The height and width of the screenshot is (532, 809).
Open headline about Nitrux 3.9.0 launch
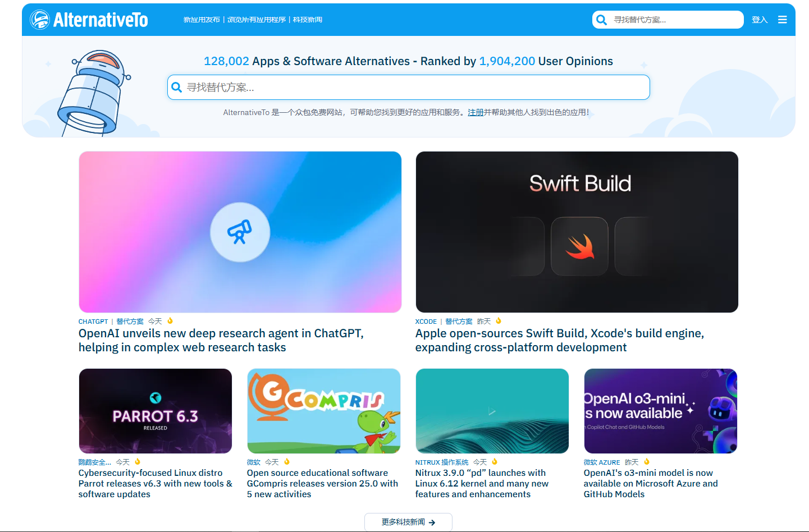point(482,483)
